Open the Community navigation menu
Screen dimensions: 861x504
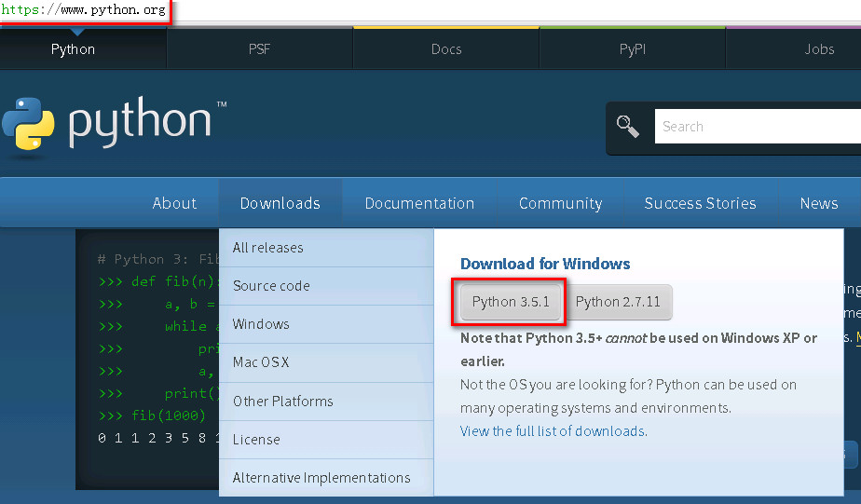coord(560,203)
